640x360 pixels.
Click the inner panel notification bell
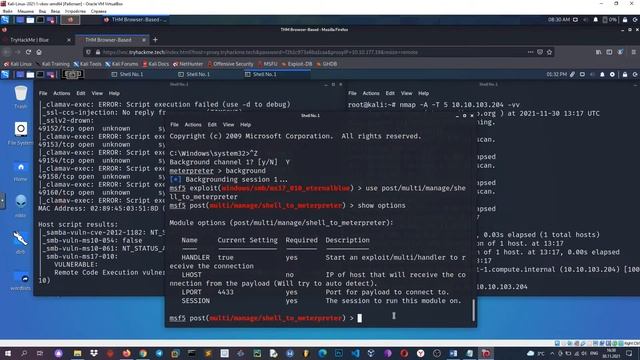pos(602,74)
